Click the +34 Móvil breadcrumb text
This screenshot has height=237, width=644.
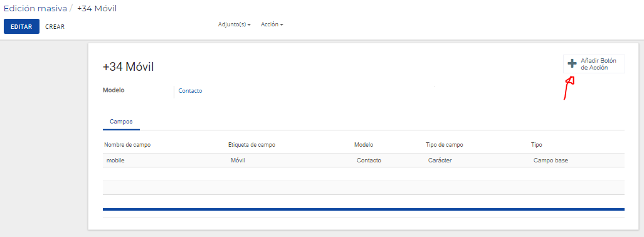tap(97, 8)
